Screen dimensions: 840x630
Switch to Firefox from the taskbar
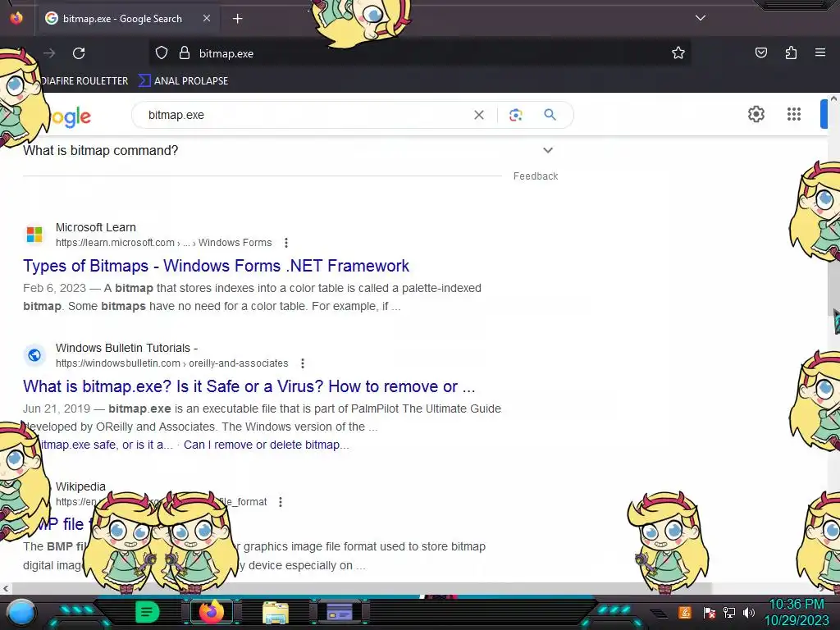pos(212,612)
